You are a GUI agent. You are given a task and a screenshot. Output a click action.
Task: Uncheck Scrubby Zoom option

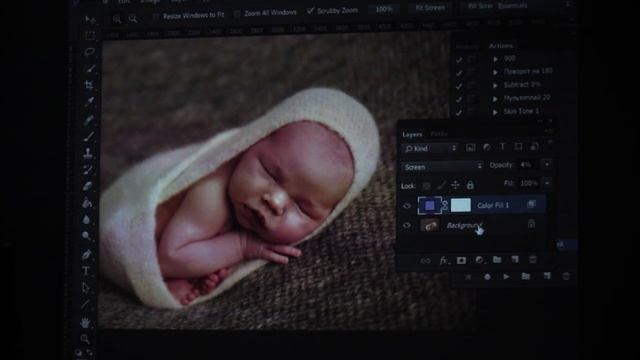(x=311, y=11)
